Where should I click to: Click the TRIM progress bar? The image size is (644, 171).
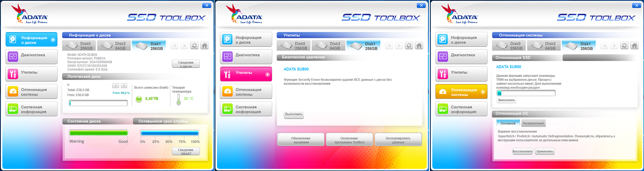pyautogui.click(x=526, y=93)
